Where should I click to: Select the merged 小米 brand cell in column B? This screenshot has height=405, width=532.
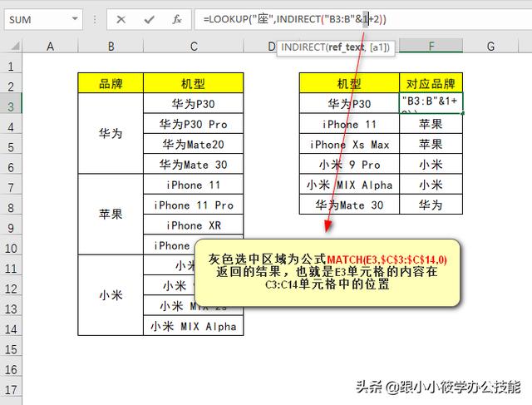pyautogui.click(x=111, y=295)
